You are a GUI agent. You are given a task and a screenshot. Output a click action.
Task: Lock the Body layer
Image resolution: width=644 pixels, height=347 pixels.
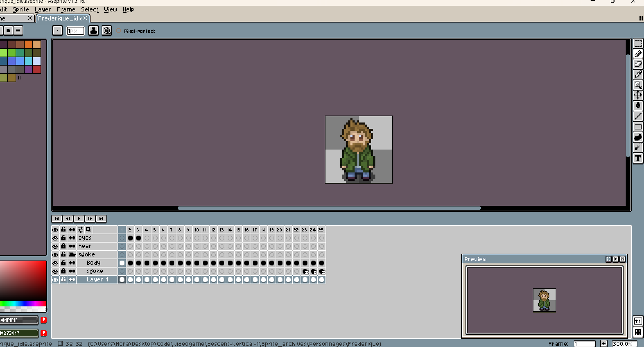[x=63, y=263]
